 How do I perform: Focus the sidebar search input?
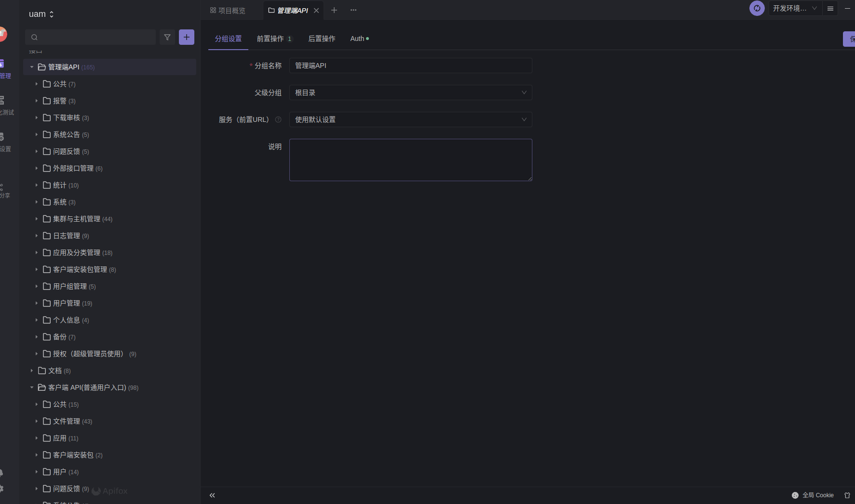[90, 37]
